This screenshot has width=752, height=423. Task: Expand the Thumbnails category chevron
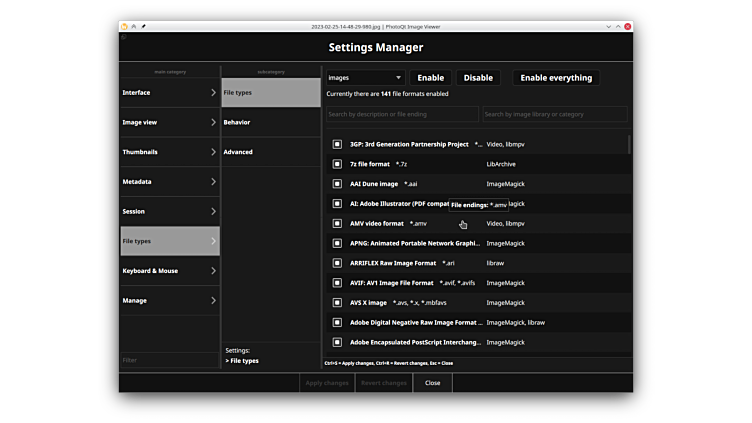tap(213, 152)
